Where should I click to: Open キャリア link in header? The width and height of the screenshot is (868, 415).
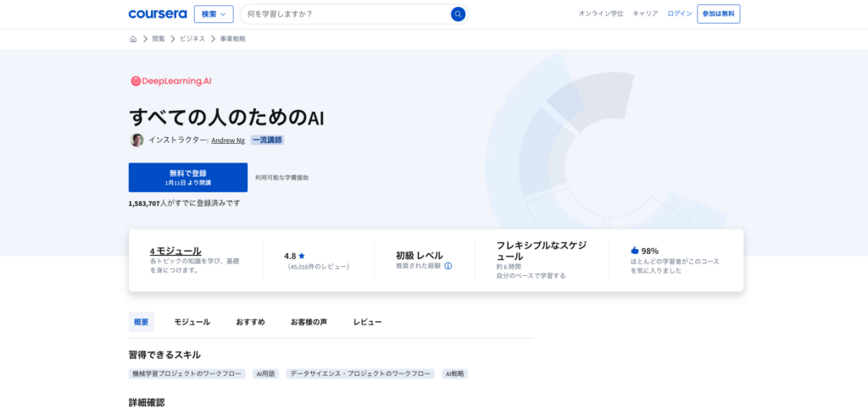pyautogui.click(x=645, y=14)
